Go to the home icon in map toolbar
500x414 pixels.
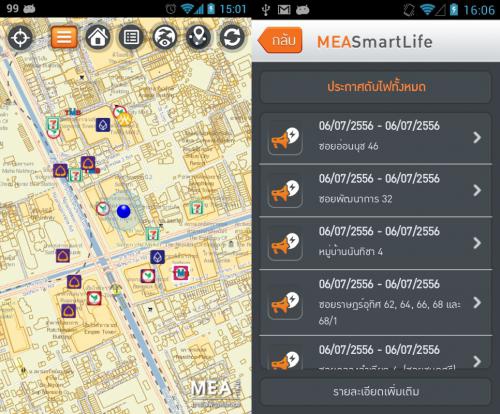pyautogui.click(x=98, y=37)
